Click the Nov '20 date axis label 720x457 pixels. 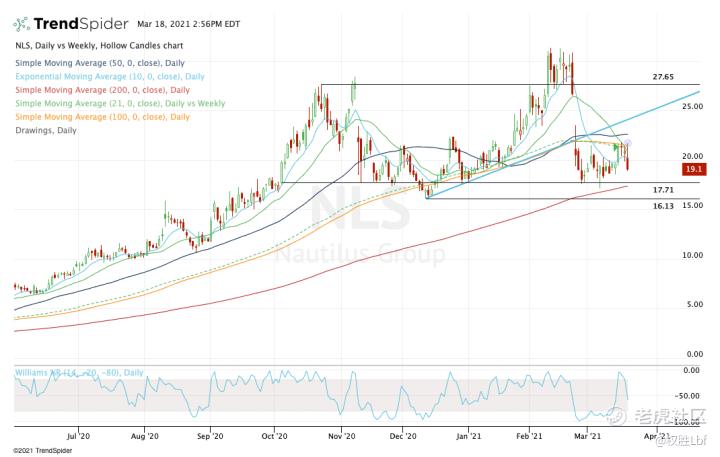click(342, 436)
